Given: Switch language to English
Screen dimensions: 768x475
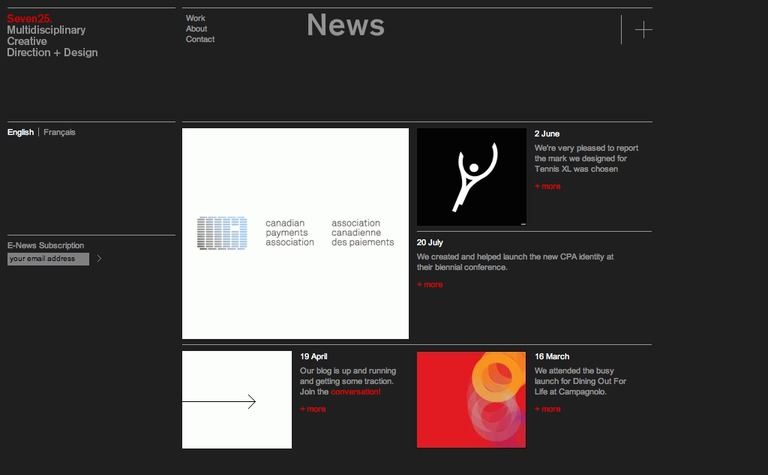Looking at the screenshot, I should pyautogui.click(x=21, y=132).
